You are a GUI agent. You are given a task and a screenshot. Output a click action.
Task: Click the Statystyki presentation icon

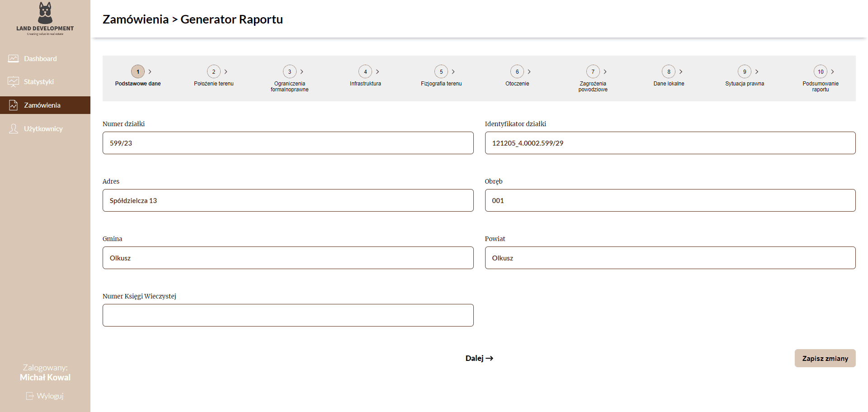[x=14, y=82]
